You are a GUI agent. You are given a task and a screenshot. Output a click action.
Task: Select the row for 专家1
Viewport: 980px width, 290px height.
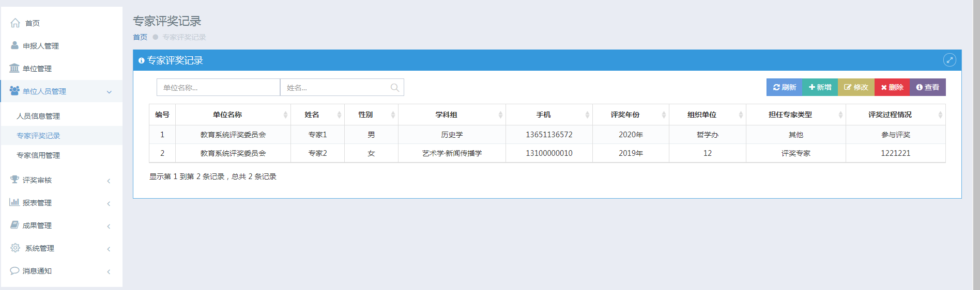click(547, 135)
